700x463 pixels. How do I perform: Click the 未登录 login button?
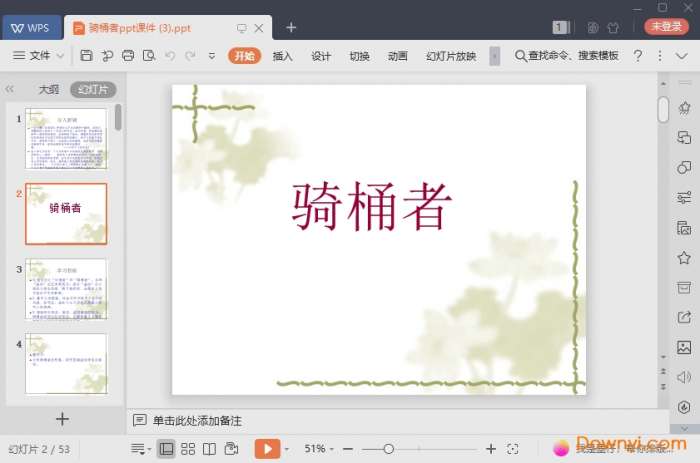coord(667,26)
